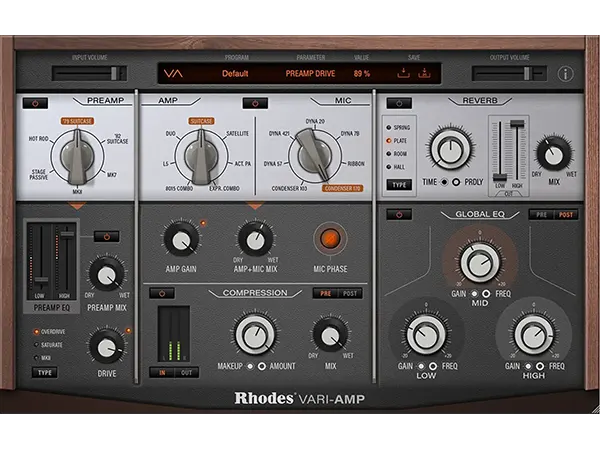
Task: Toggle the Compression power button
Action: click(x=162, y=293)
